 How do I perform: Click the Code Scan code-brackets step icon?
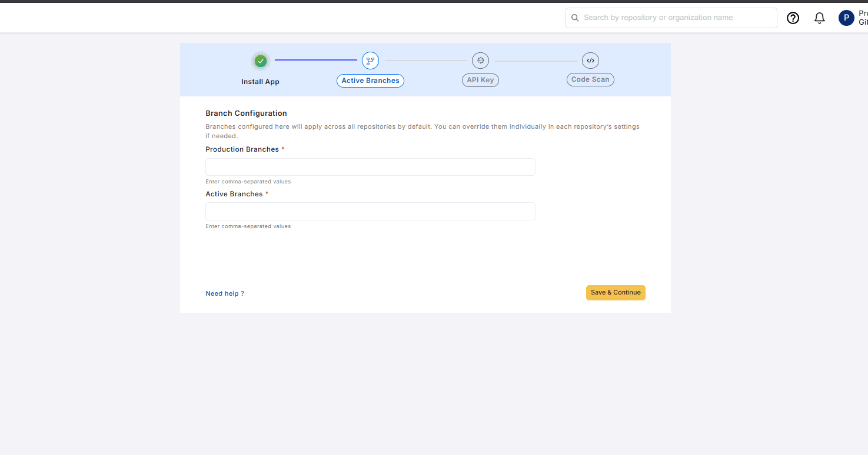pos(590,61)
